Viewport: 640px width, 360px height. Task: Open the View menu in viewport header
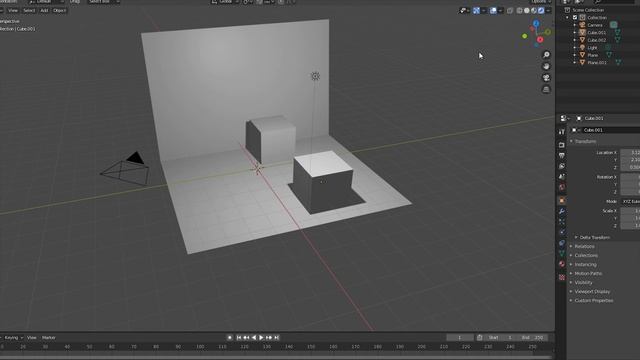(13, 10)
